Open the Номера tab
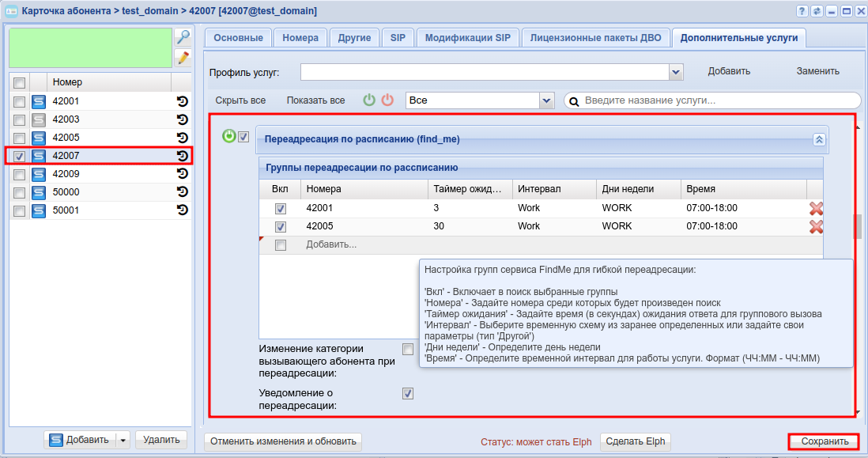The image size is (868, 458). pos(300,38)
